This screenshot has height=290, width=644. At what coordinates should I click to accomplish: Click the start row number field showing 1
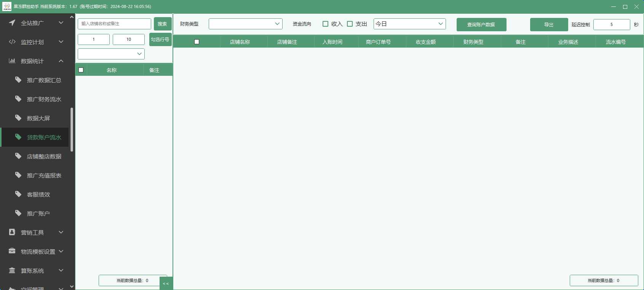[x=94, y=39]
